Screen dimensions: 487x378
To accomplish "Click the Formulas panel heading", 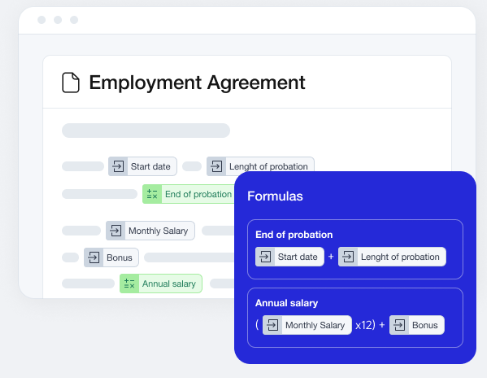I will pyautogui.click(x=275, y=196).
